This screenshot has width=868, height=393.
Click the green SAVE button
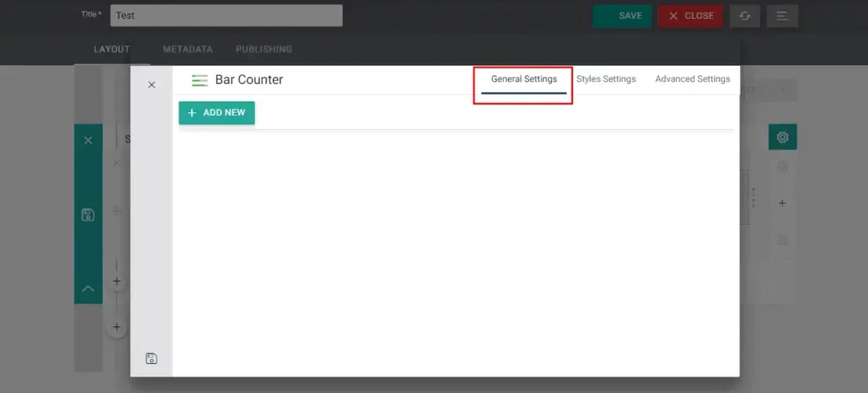coord(622,16)
